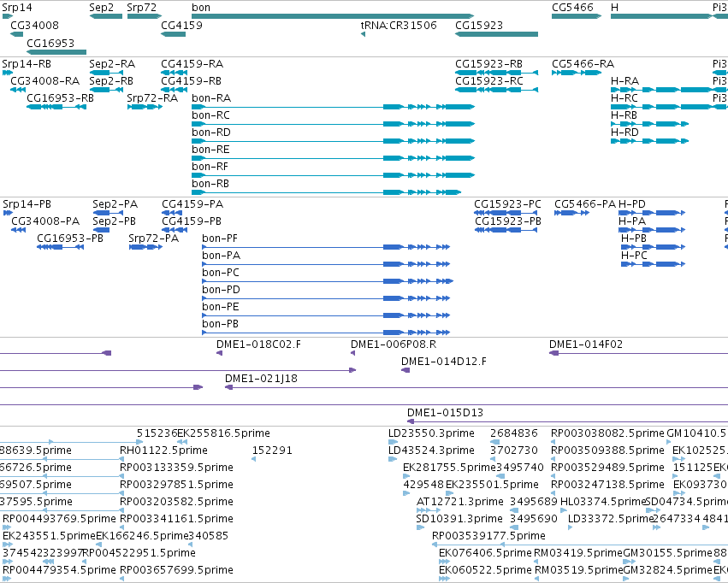Click the Srp14 gene label
This screenshot has height=583, width=728.
click(x=17, y=8)
